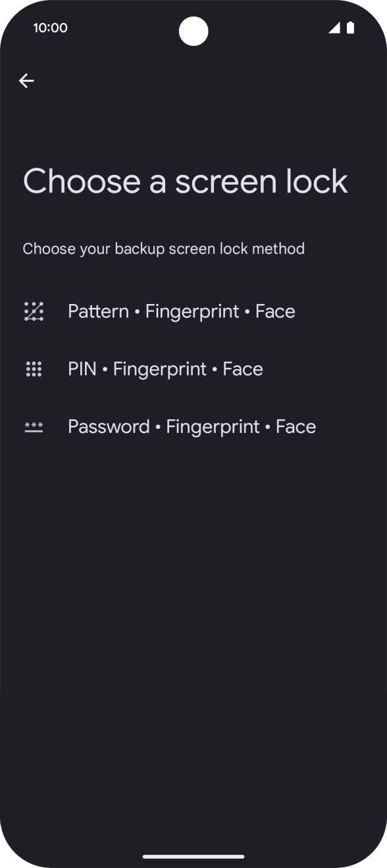This screenshot has height=868, width=387.
Task: Click the backup screen lock description text
Action: [164, 248]
